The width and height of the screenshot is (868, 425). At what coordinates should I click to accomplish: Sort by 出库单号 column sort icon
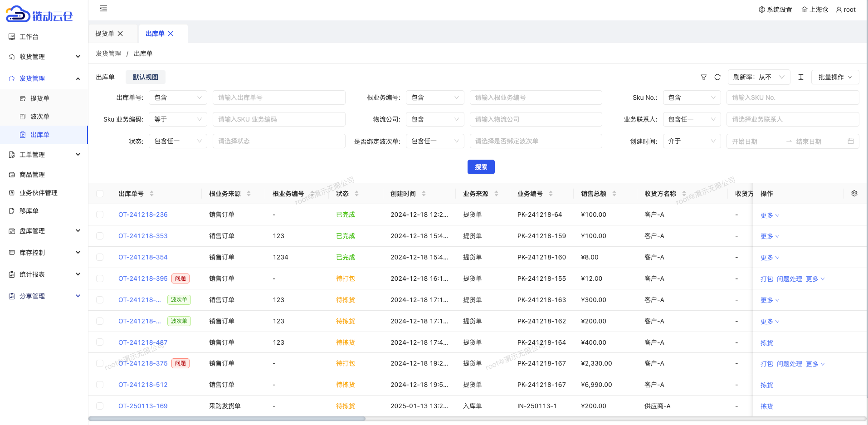(x=151, y=194)
